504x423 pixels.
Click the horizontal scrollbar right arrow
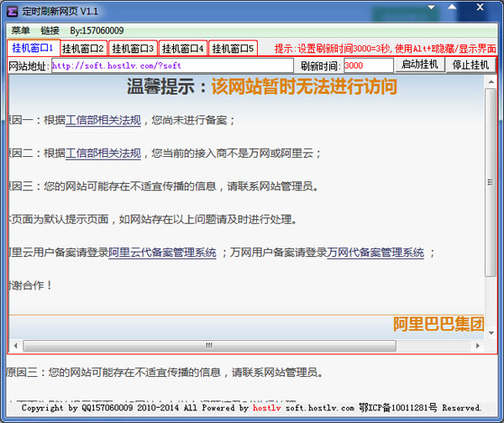(478, 345)
